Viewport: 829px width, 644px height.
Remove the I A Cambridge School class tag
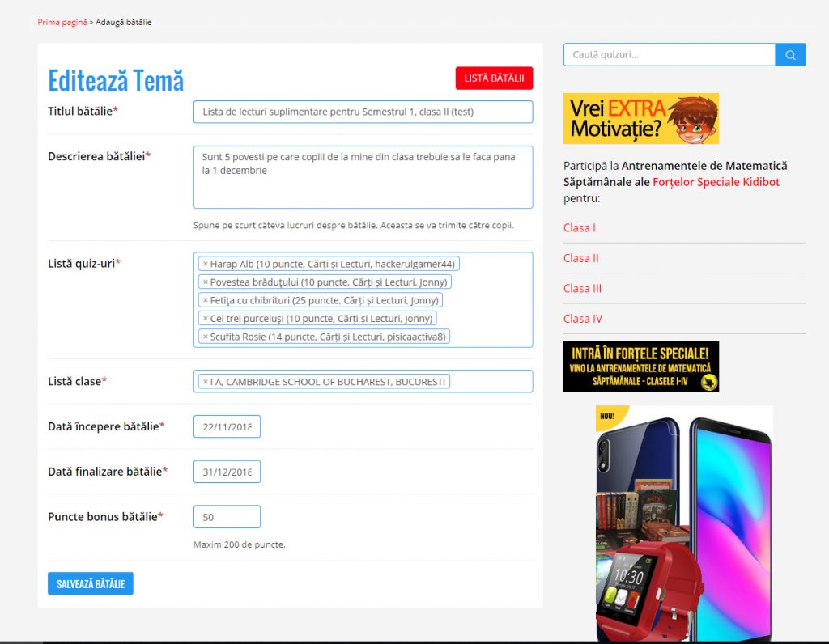pyautogui.click(x=206, y=382)
